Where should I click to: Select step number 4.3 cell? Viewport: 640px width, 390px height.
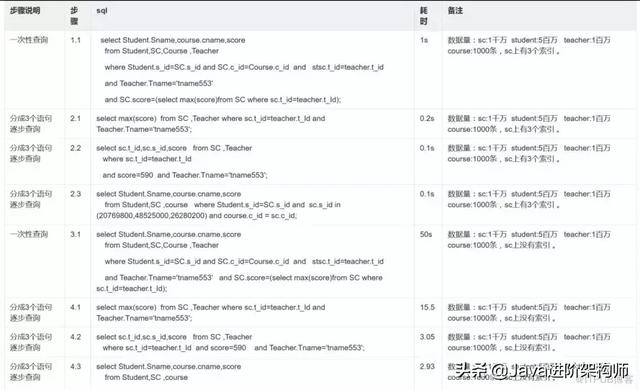(x=76, y=366)
